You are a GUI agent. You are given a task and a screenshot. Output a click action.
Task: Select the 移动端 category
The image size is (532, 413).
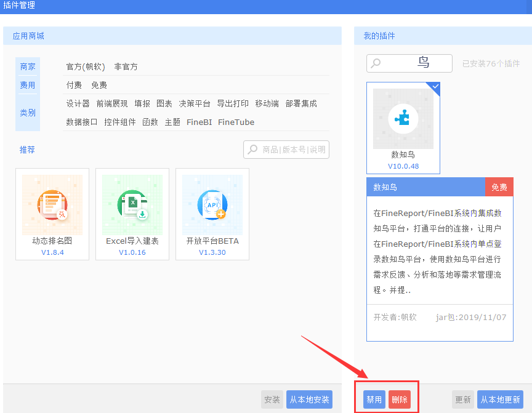click(x=267, y=103)
